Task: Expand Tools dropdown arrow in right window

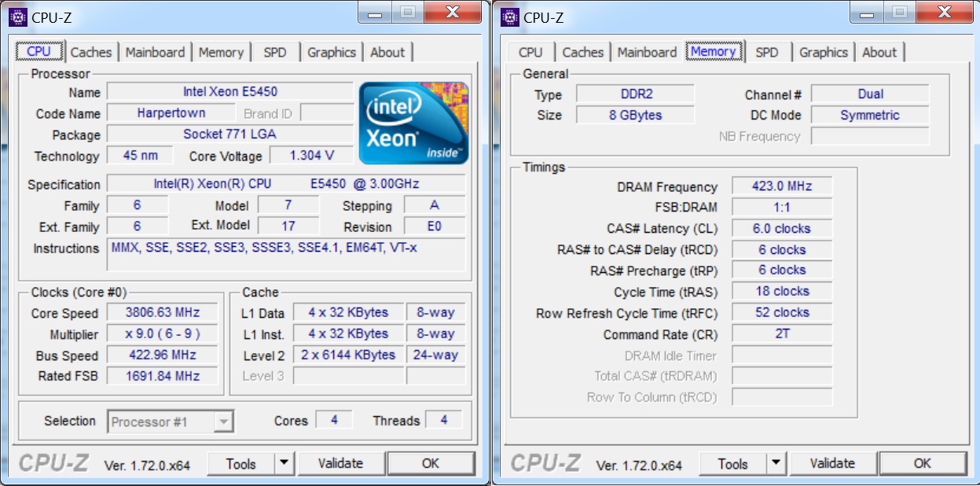Action: (776, 463)
